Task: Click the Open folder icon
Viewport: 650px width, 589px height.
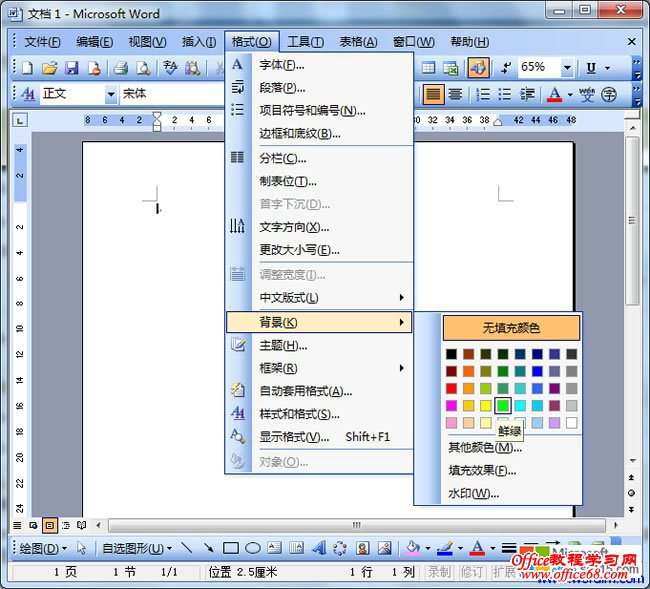Action: click(49, 68)
